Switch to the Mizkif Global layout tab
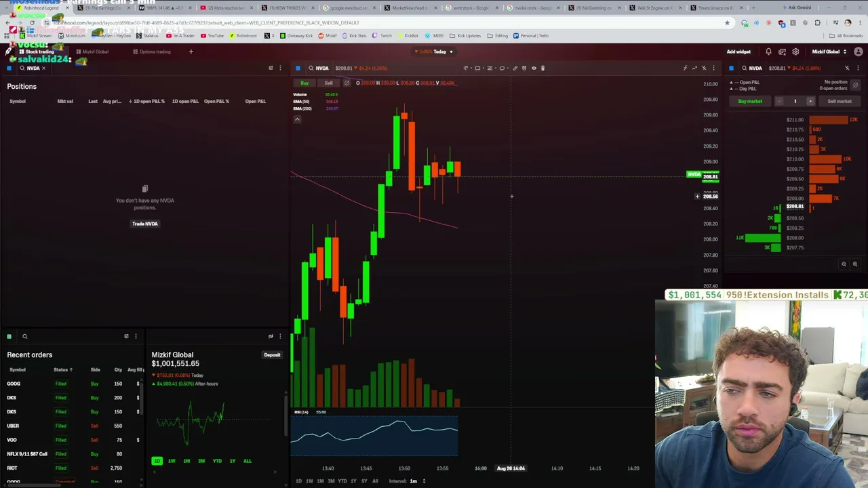 click(92, 52)
